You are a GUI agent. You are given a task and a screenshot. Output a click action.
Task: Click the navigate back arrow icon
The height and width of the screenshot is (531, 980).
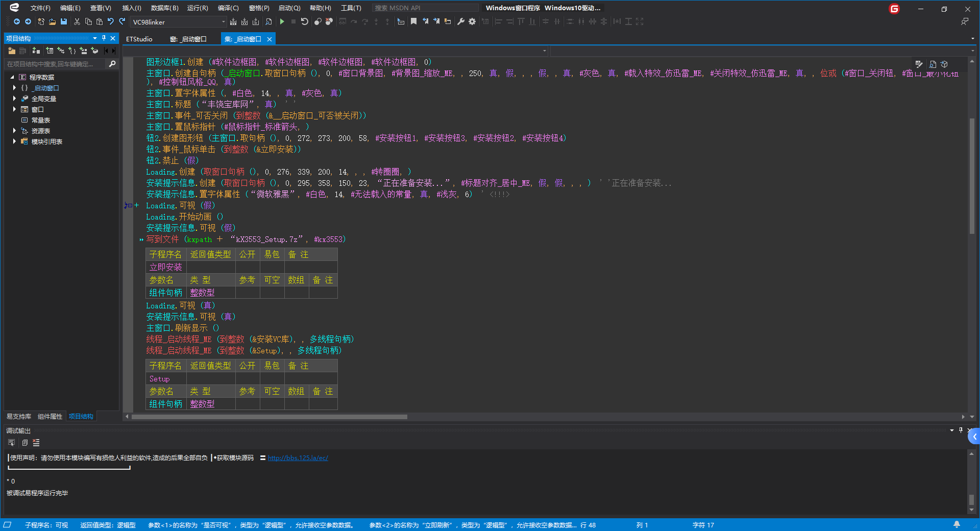(x=17, y=21)
